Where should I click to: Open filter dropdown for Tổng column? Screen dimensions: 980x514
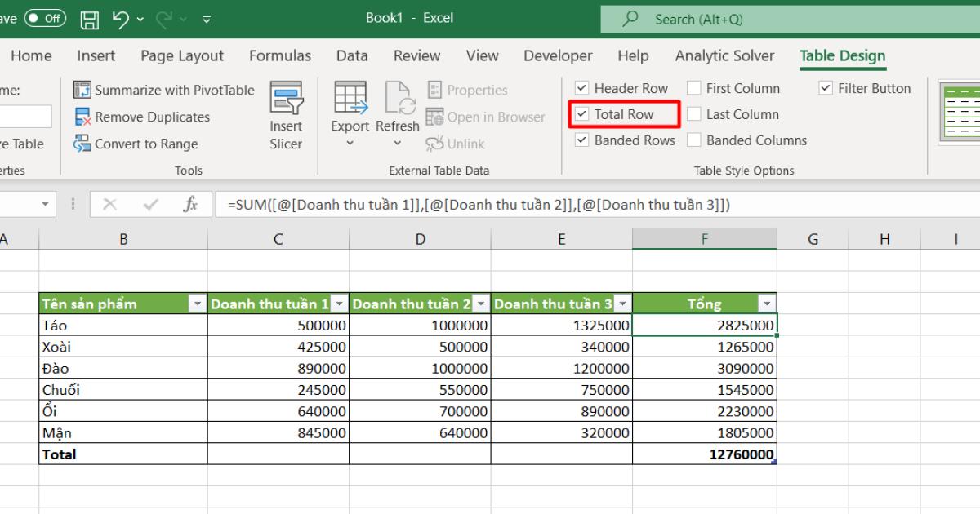766,304
